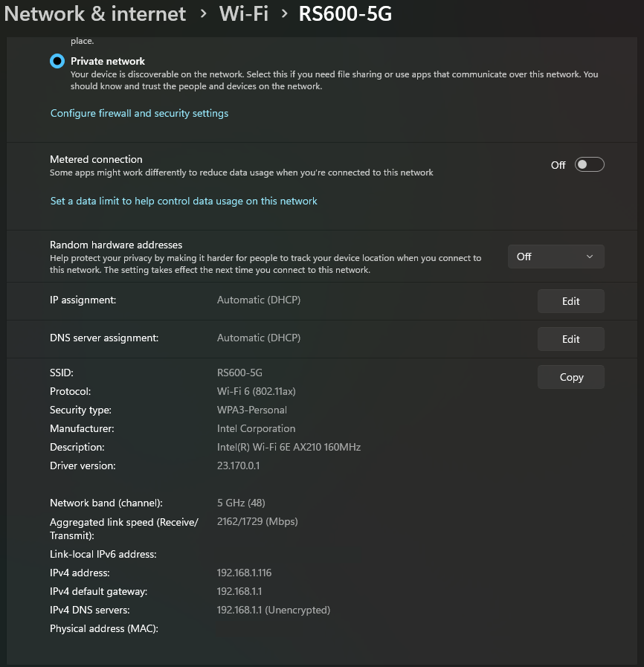This screenshot has height=667, width=644.
Task: Click the RS600-5G page title
Action: [345, 13]
